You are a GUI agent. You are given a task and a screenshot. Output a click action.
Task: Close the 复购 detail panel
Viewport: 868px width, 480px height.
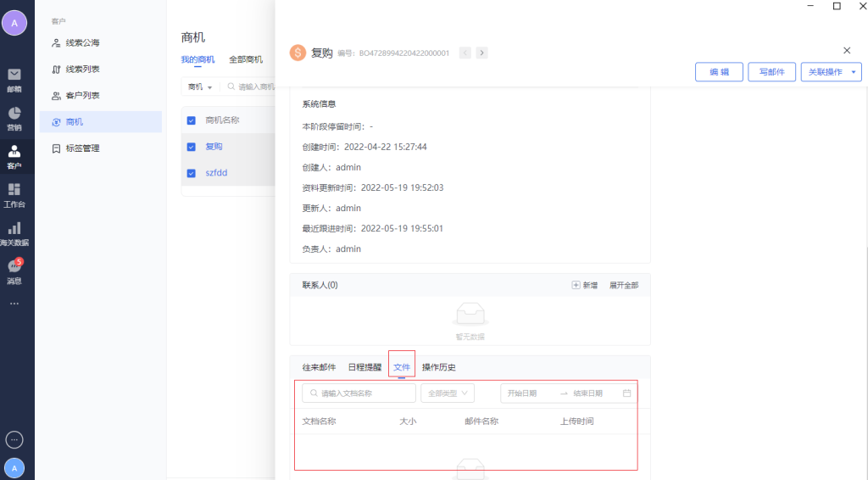click(847, 51)
